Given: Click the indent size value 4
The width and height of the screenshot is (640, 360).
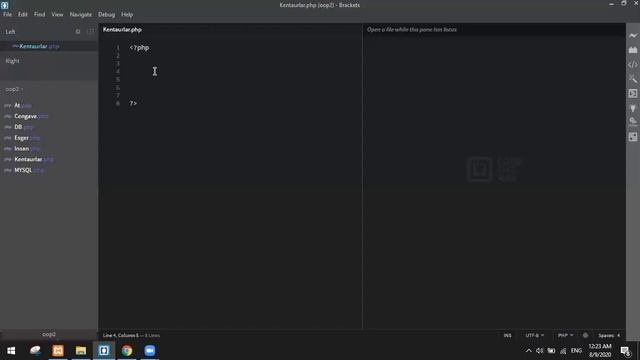Looking at the screenshot, I should point(618,335).
